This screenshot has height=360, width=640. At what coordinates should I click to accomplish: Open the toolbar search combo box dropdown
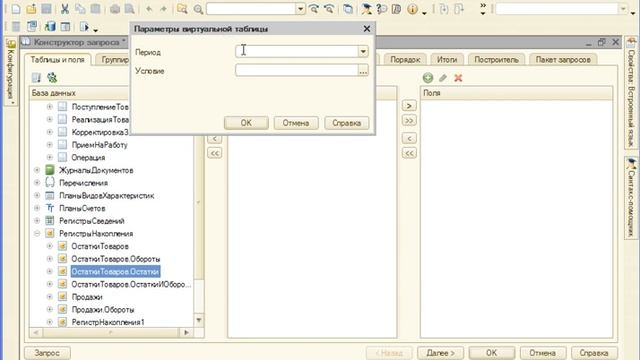point(300,9)
